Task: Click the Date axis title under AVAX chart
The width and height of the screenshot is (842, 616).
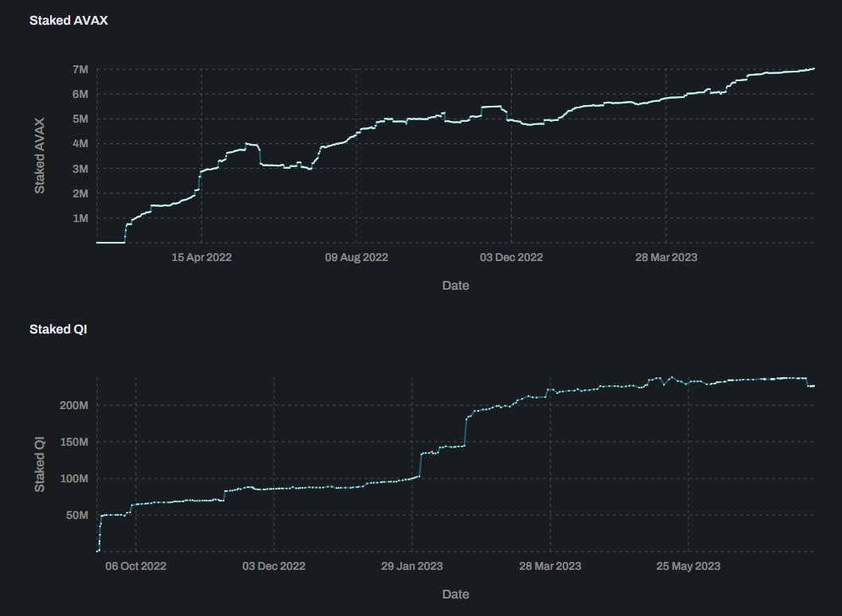Action: tap(455, 286)
